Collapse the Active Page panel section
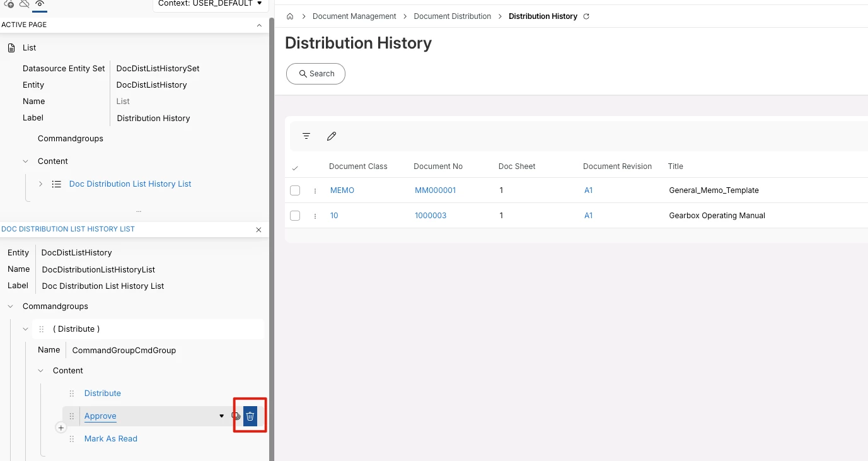The height and width of the screenshot is (461, 868). tap(259, 25)
